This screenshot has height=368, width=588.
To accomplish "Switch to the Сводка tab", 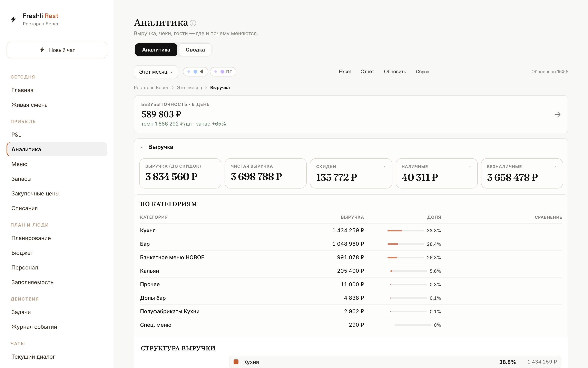I will tap(195, 50).
